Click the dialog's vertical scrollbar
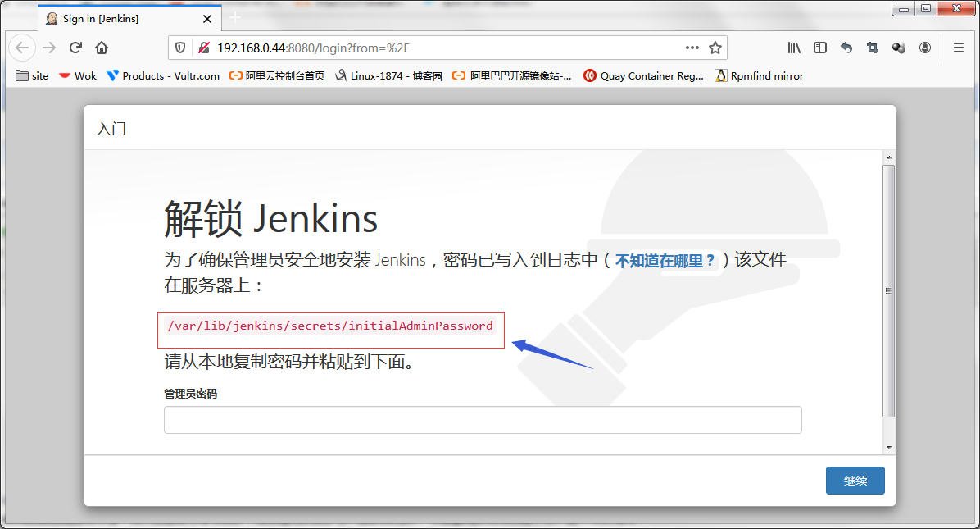 888,290
